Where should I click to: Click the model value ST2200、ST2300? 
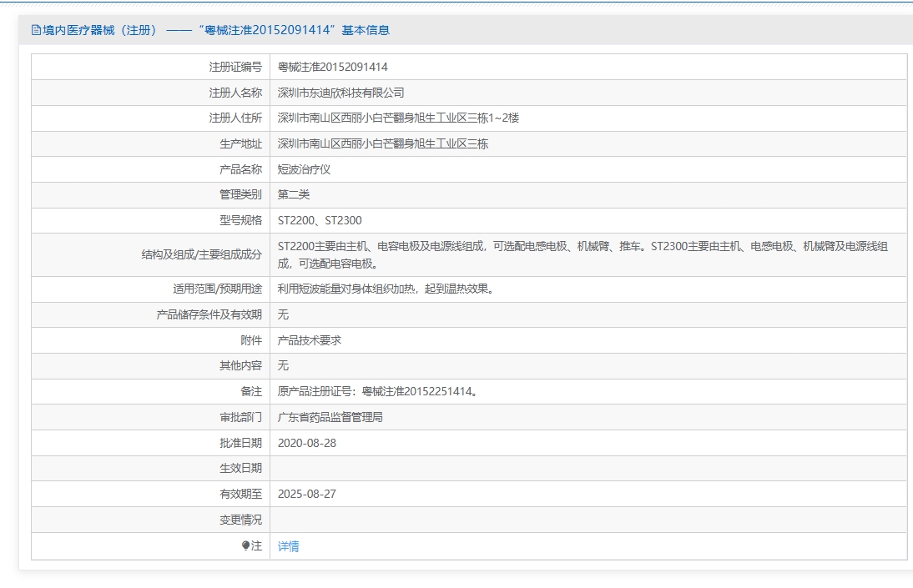pyautogui.click(x=320, y=220)
